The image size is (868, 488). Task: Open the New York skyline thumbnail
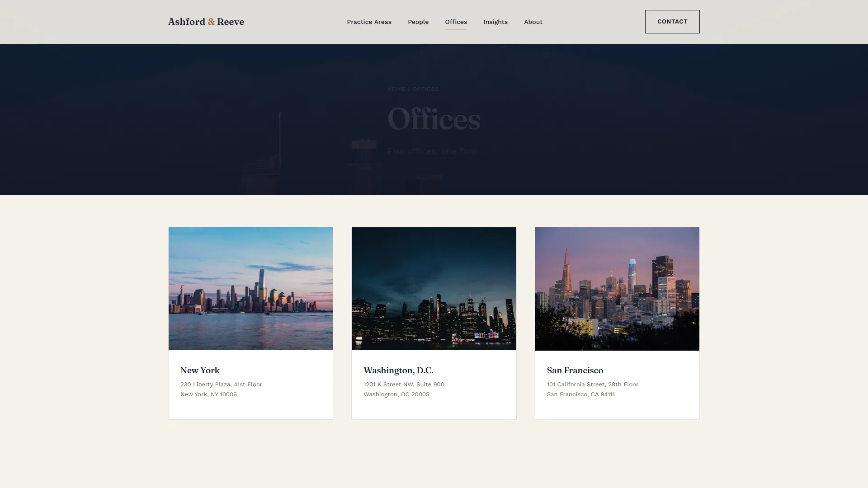tap(250, 289)
